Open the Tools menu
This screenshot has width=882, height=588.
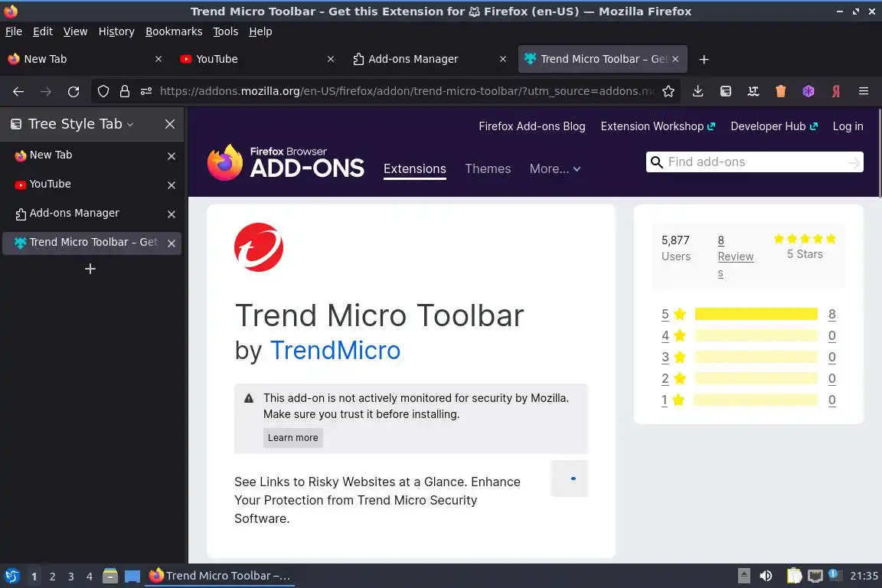coord(226,31)
